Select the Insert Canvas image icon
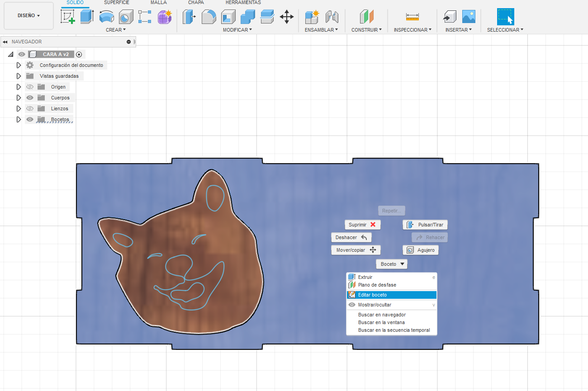This screenshot has height=391, width=588. (469, 17)
